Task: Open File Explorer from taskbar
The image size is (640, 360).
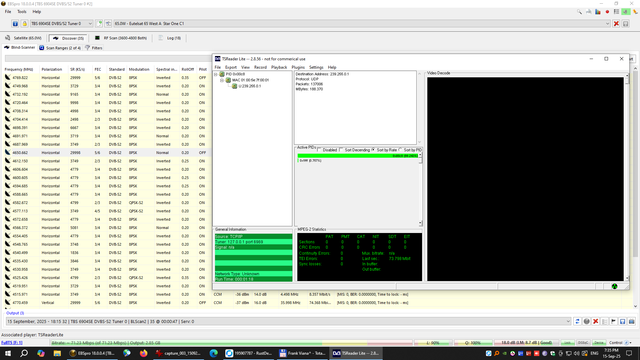Action: pos(57,353)
